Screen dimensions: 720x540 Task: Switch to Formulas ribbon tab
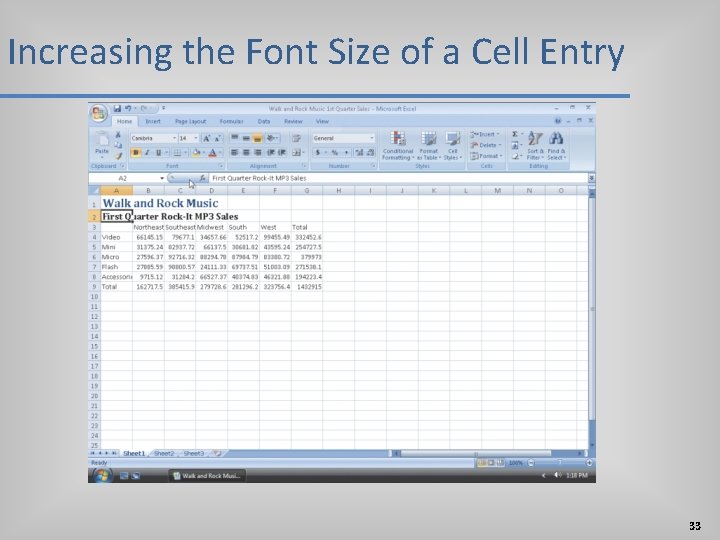[231, 122]
